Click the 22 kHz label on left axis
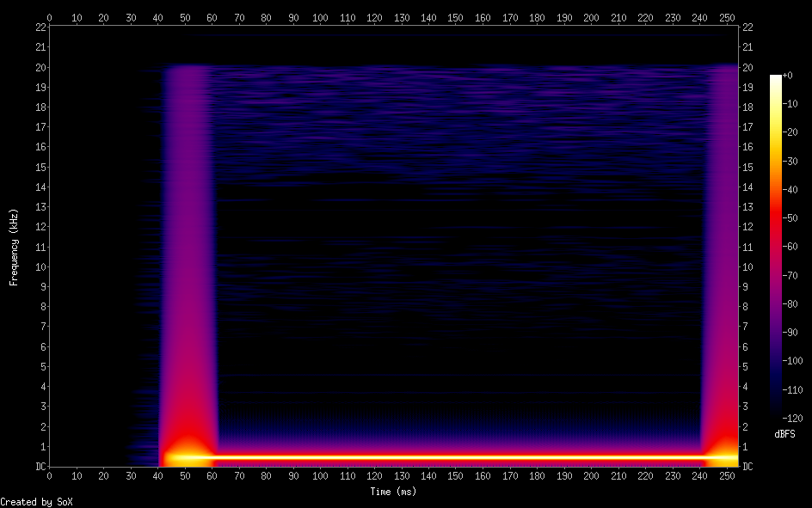Image resolution: width=812 pixels, height=508 pixels. point(39,28)
